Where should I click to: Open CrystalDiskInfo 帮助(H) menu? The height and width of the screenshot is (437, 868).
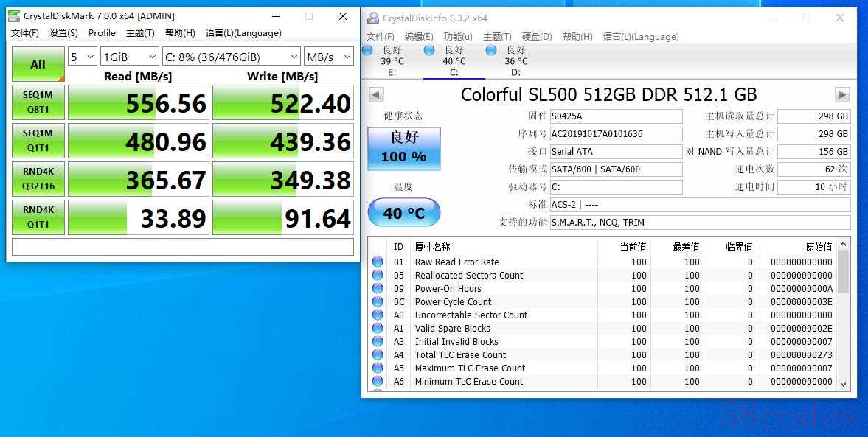click(577, 37)
